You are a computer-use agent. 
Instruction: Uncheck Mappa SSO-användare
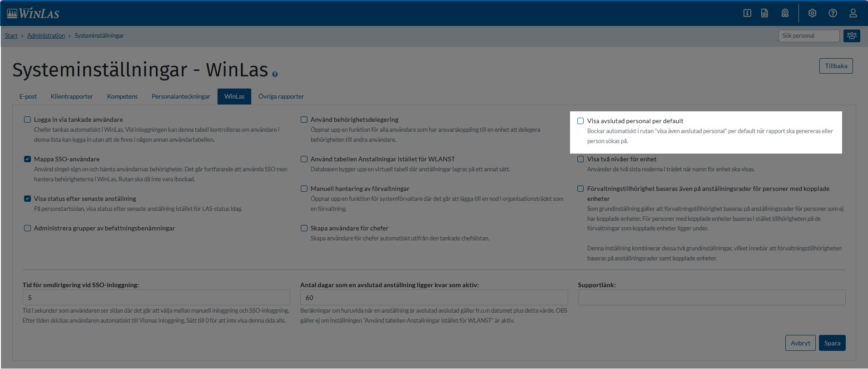click(28, 159)
